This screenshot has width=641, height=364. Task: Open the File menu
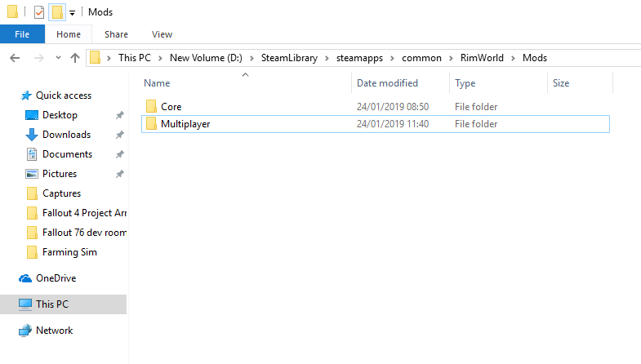tap(22, 34)
